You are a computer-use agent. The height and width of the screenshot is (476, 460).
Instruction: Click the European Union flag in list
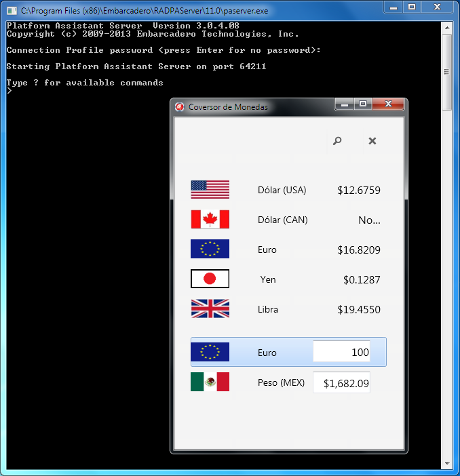pyautogui.click(x=210, y=250)
